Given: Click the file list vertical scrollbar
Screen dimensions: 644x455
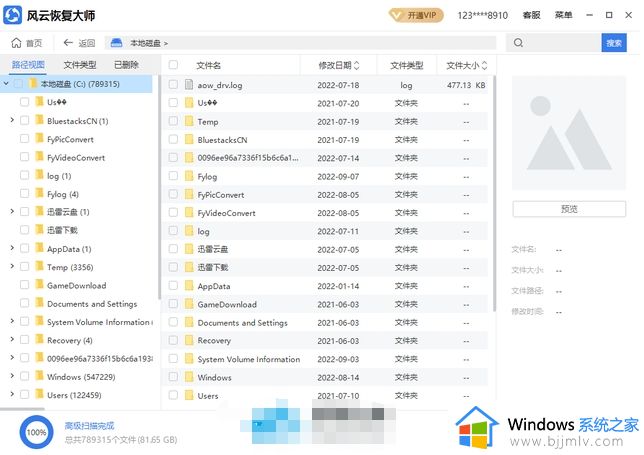Looking at the screenshot, I should point(494,193).
